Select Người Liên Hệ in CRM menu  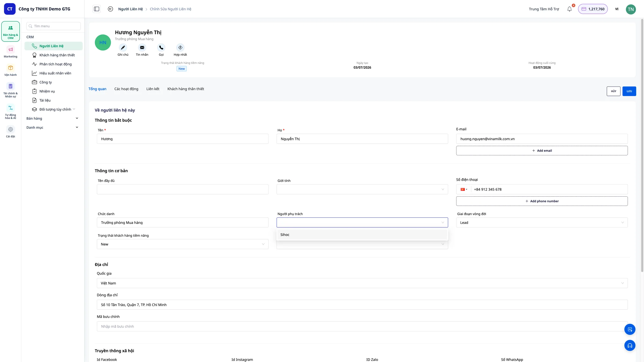coord(53,46)
